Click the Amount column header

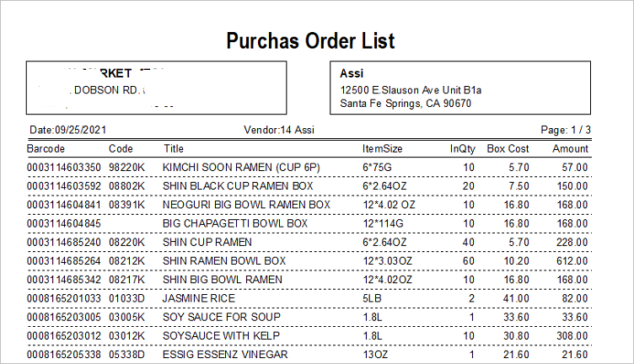[x=570, y=149]
